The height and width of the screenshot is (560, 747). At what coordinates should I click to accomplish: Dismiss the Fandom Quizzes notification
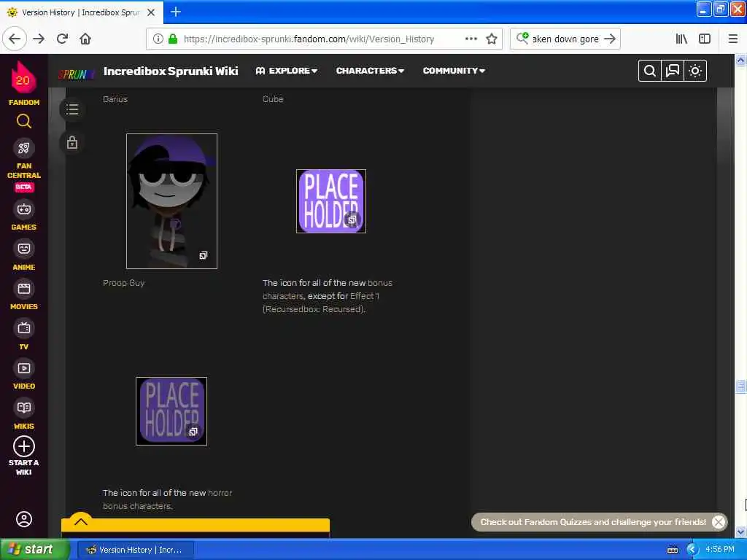point(719,522)
